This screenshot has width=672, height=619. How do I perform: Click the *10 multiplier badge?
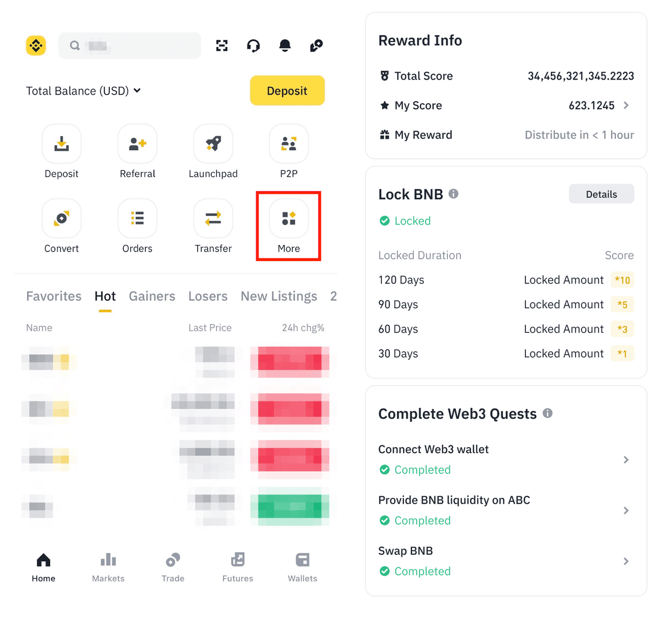[x=622, y=280]
